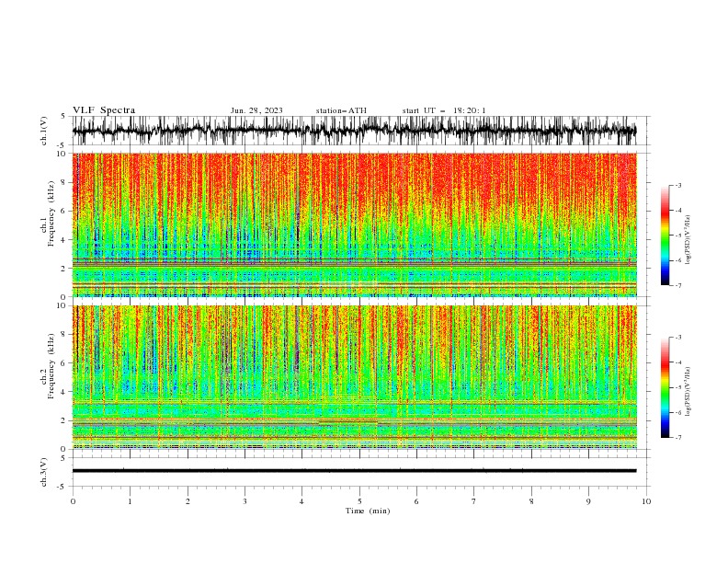Click the "station=ATH" header label
The width and height of the screenshot is (728, 563).
(341, 110)
